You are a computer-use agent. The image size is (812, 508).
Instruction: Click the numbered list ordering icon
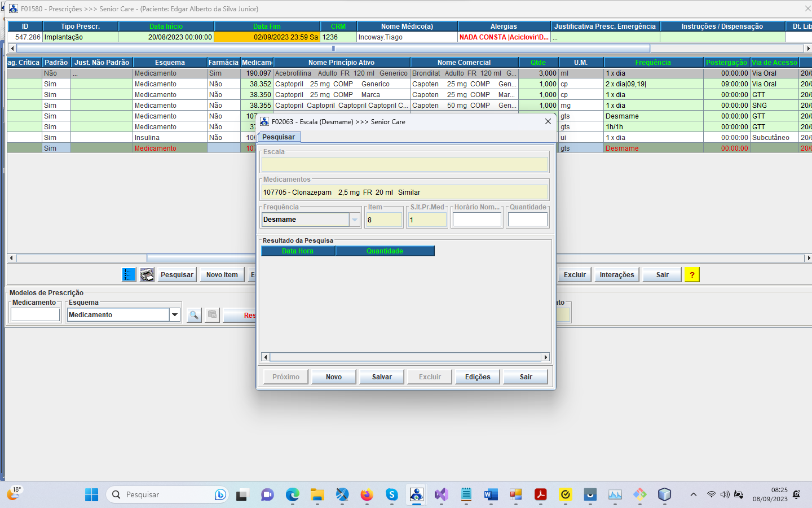point(129,275)
